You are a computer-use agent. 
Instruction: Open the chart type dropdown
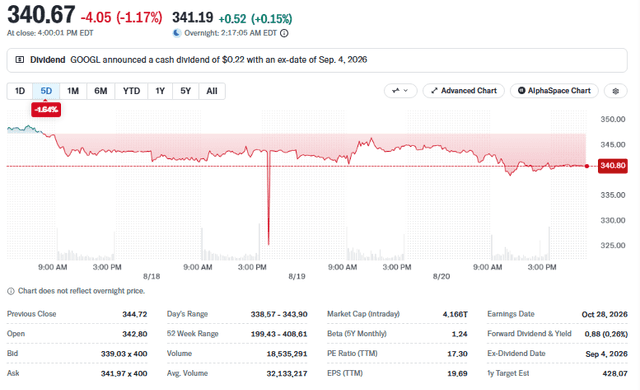pyautogui.click(x=400, y=91)
